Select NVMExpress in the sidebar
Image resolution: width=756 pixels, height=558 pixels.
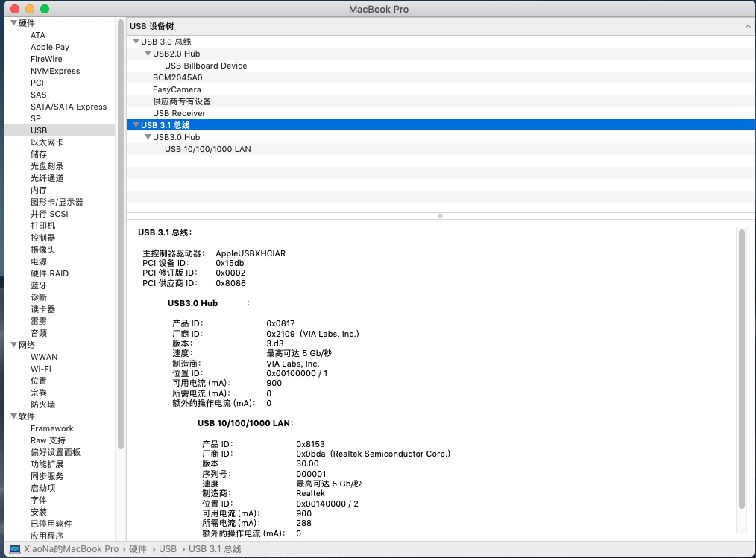click(x=55, y=71)
